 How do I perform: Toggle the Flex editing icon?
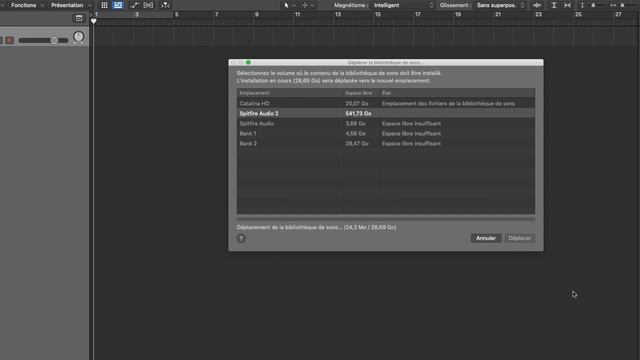coord(148,5)
